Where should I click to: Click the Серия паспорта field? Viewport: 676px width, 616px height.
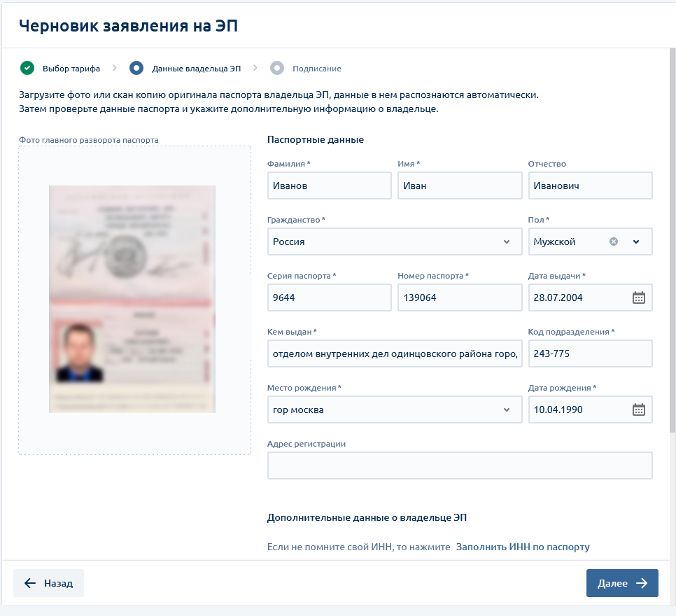pos(329,297)
